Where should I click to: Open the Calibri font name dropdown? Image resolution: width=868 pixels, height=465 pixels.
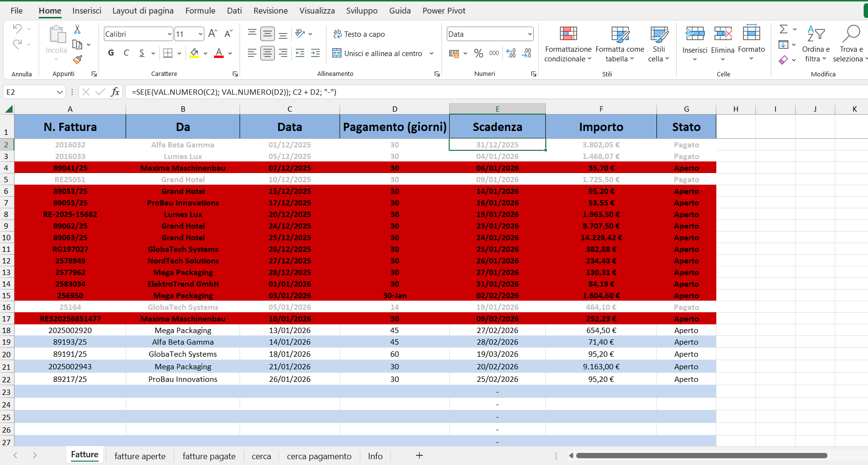click(170, 34)
